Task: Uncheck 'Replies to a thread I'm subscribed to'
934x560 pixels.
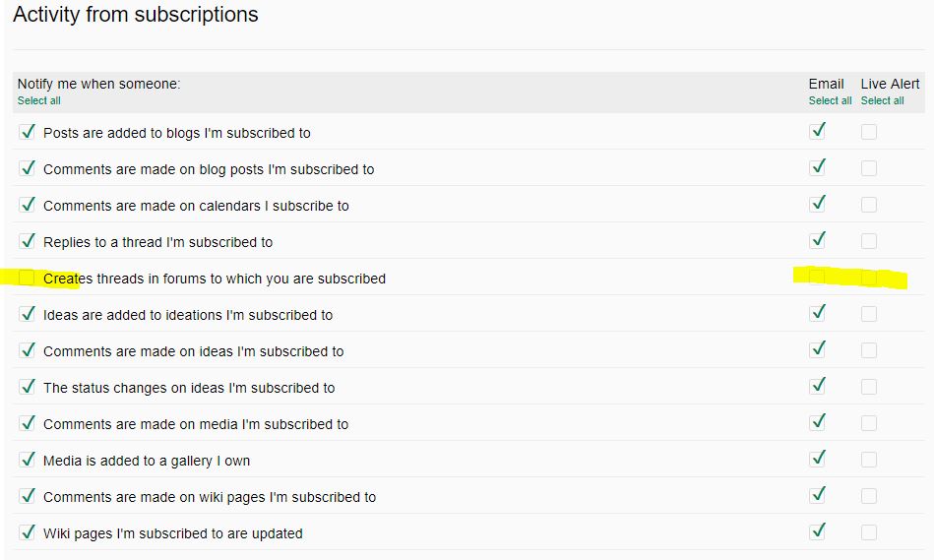Action: pyautogui.click(x=27, y=241)
